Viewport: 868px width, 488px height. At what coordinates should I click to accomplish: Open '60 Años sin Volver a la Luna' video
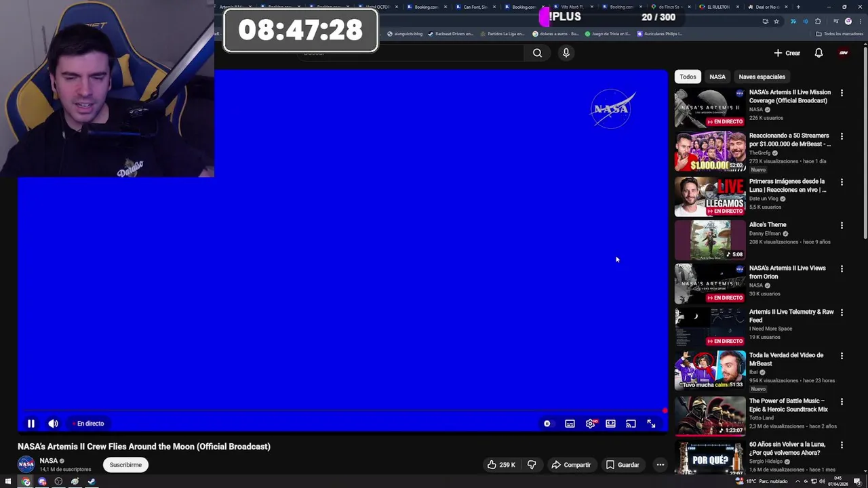tap(787, 449)
